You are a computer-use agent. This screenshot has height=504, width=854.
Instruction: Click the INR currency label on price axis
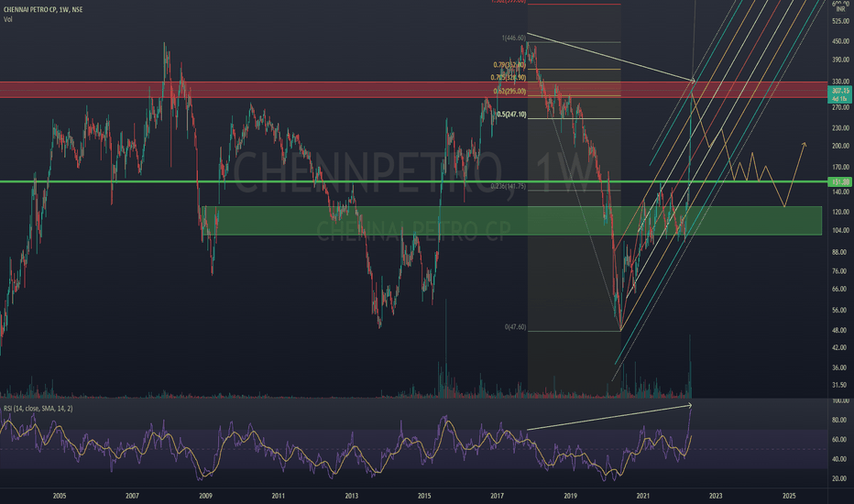click(x=840, y=9)
